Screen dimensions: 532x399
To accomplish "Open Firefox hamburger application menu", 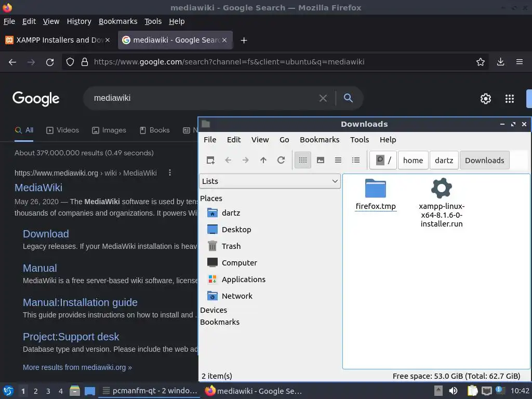I will 519,62.
